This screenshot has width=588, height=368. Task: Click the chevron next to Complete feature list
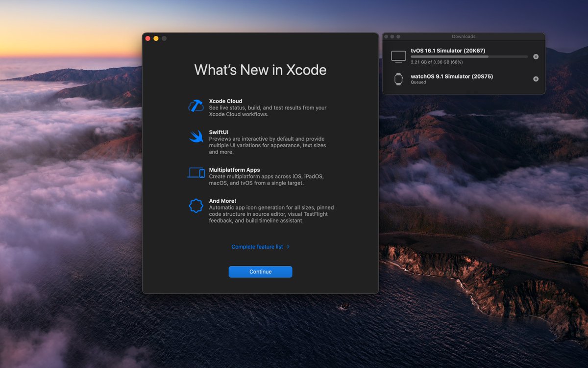point(288,247)
